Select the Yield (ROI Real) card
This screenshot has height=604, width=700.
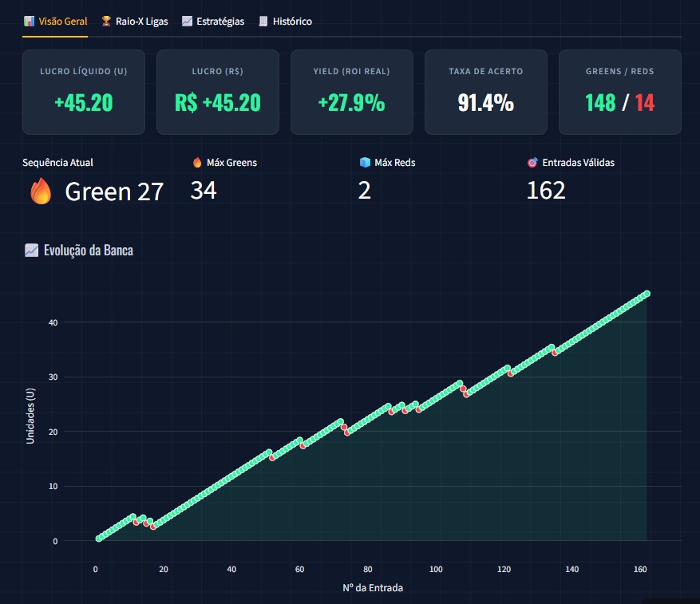tap(352, 92)
